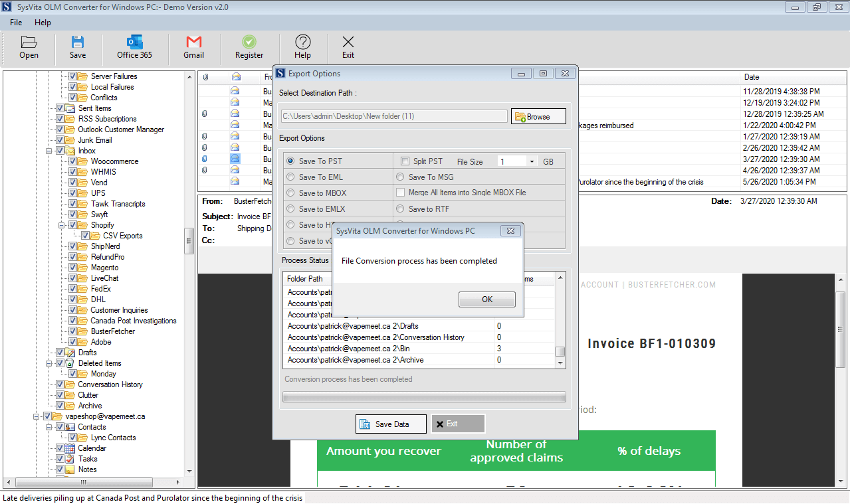
Task: Open the File menu
Action: [16, 23]
